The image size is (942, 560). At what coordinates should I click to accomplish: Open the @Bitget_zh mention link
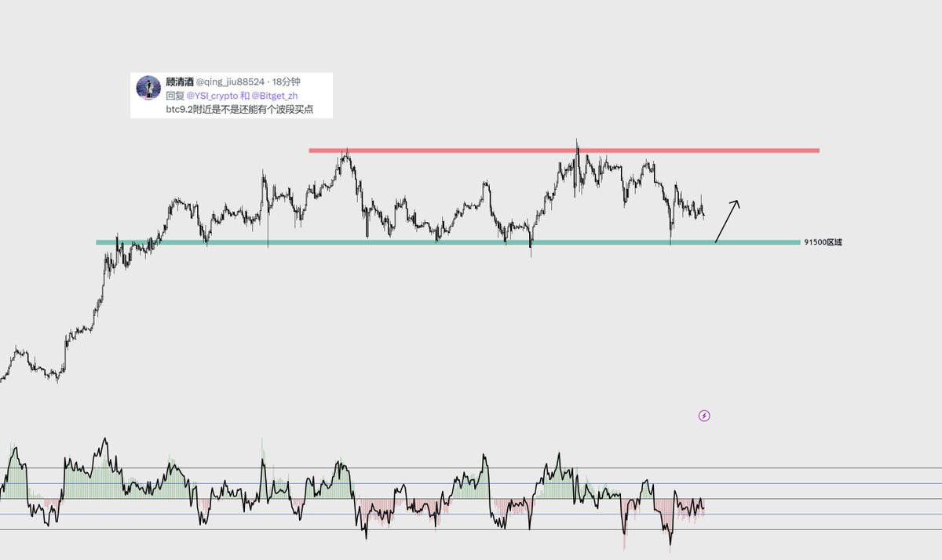click(274, 96)
